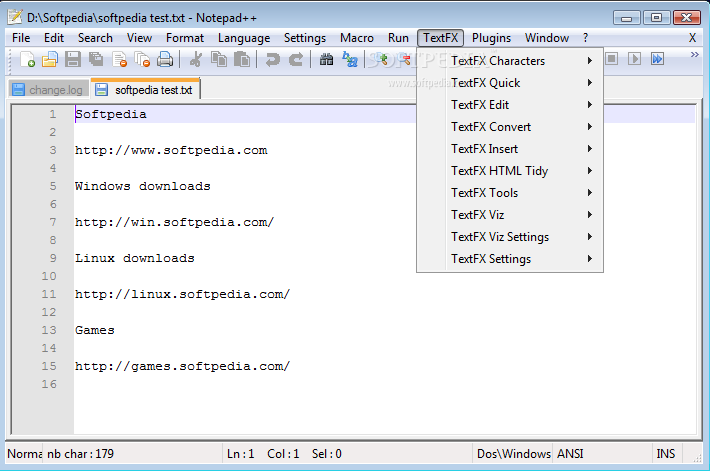Click line number 15 in the margin
710x472 pixels.
pyautogui.click(x=49, y=366)
